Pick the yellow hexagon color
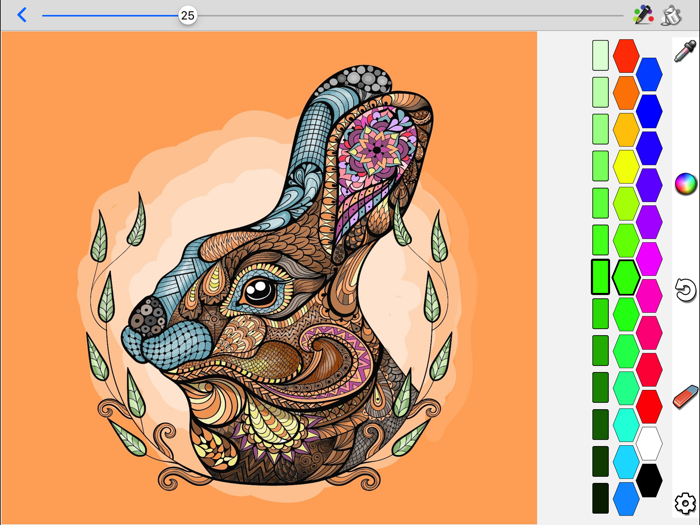Image resolution: width=700 pixels, height=525 pixels. pyautogui.click(x=626, y=167)
